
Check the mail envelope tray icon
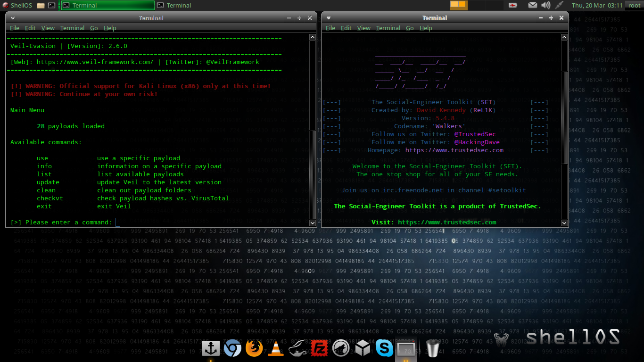(x=532, y=5)
